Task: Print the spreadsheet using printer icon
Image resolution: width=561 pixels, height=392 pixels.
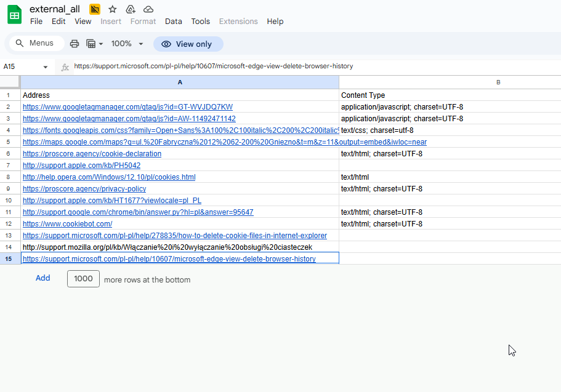Action: pyautogui.click(x=75, y=44)
